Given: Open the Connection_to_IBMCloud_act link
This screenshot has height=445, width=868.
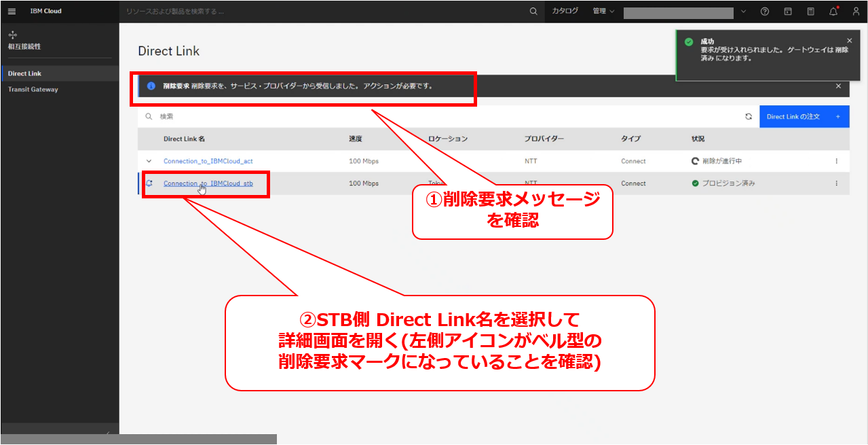Looking at the screenshot, I should (208, 161).
